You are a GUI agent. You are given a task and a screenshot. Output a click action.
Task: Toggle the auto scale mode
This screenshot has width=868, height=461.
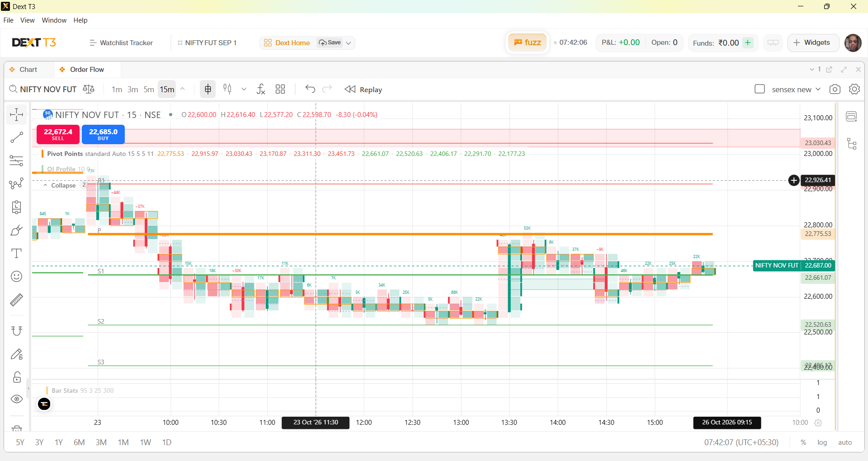(x=845, y=442)
